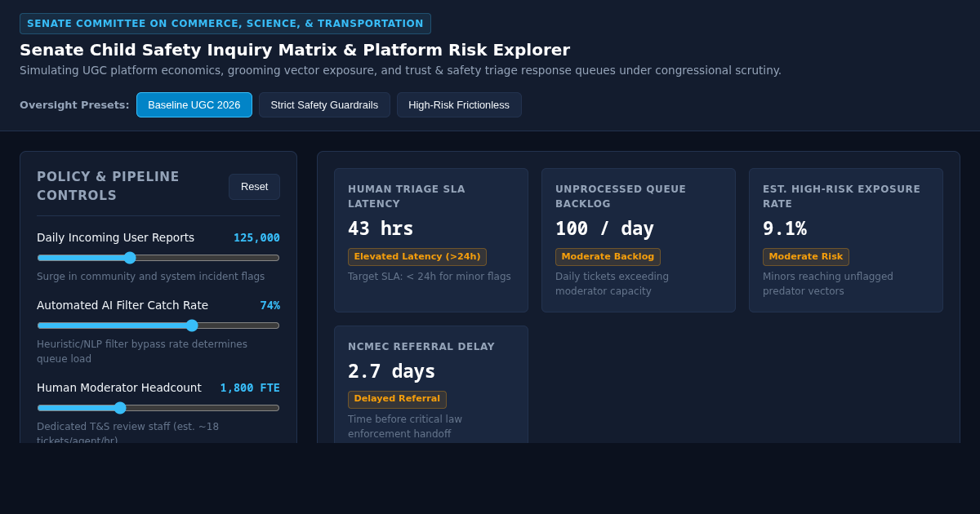
Task: Click the Daily Incoming User Reports label
Action: pos(116,237)
